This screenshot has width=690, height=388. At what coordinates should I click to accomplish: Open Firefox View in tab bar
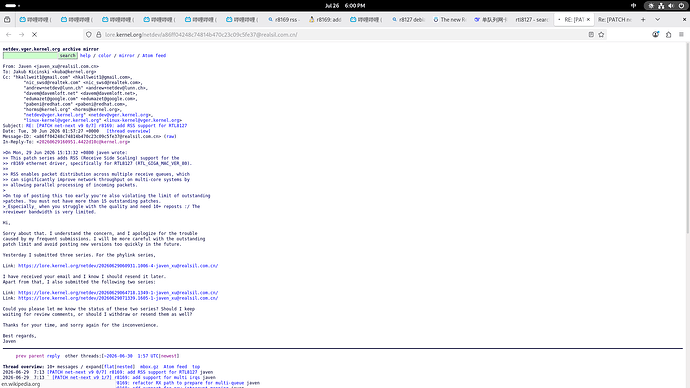coord(7,19)
